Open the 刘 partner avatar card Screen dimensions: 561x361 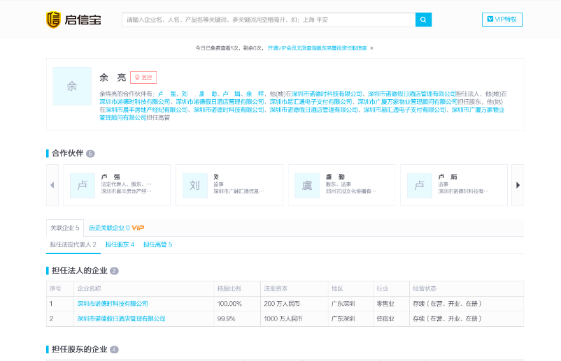[195, 185]
